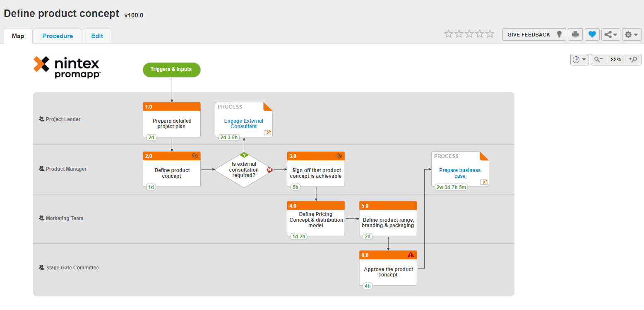Click the Product Manager role label

(66, 169)
